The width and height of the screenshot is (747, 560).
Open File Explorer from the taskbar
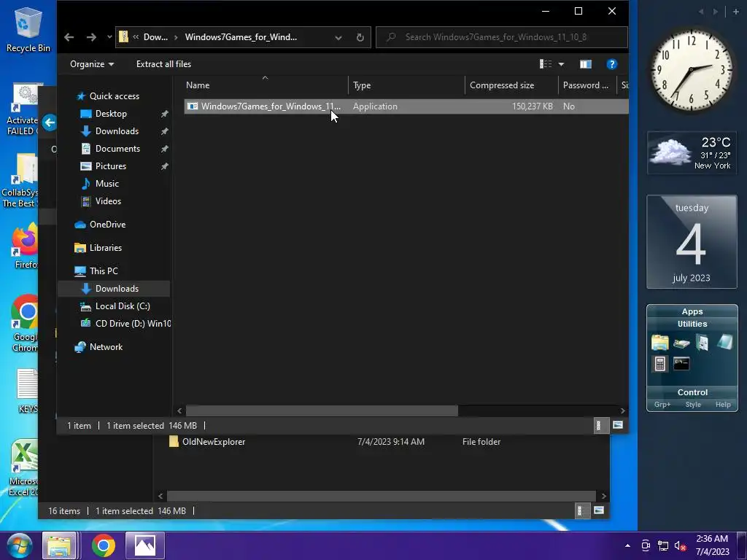click(60, 545)
